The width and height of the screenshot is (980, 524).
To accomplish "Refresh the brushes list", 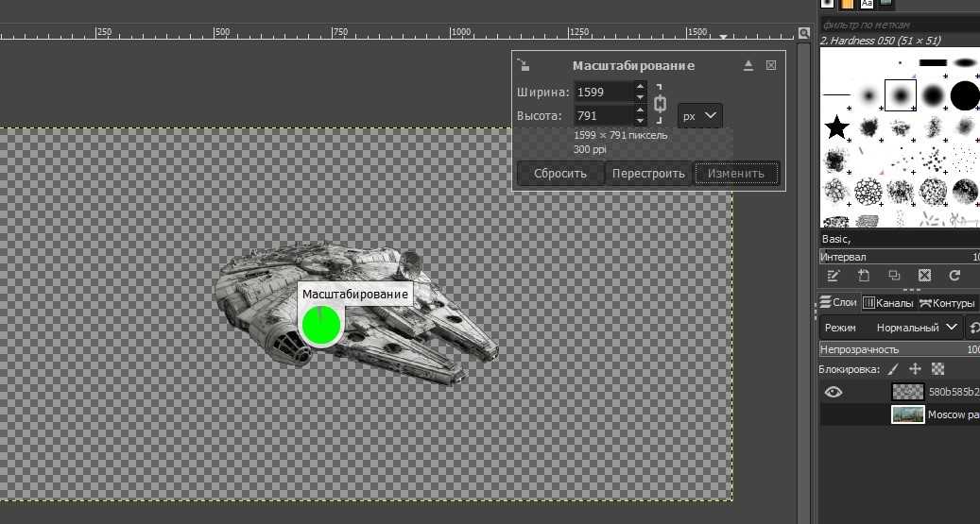I will tap(954, 276).
